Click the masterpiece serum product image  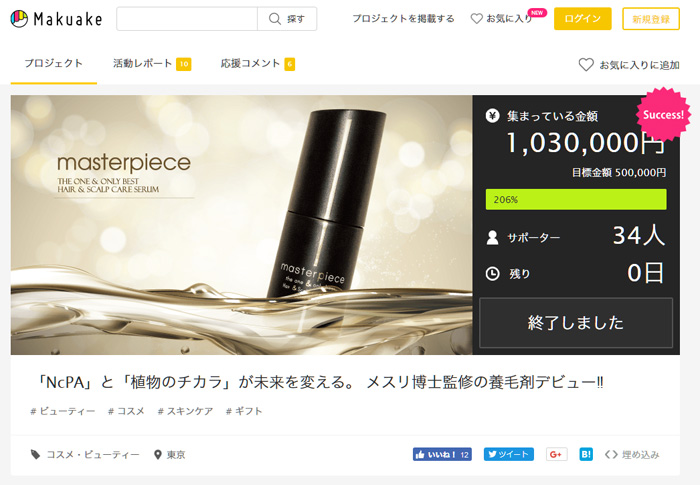click(x=241, y=225)
